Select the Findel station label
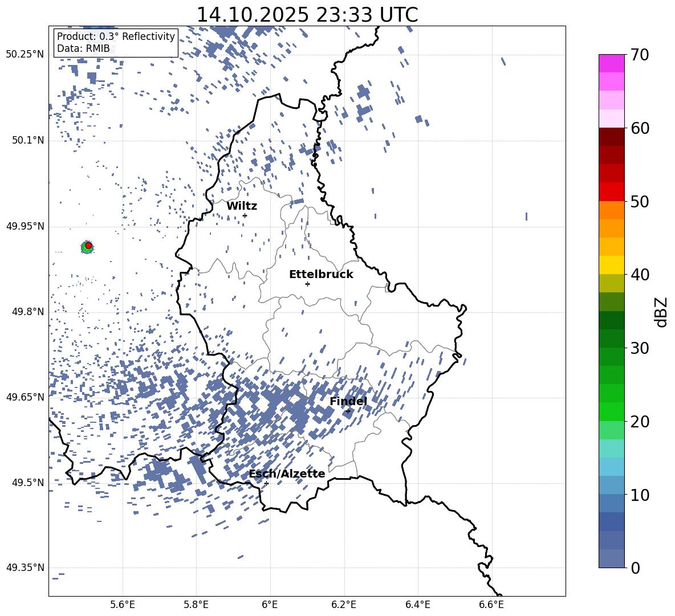 point(348,401)
